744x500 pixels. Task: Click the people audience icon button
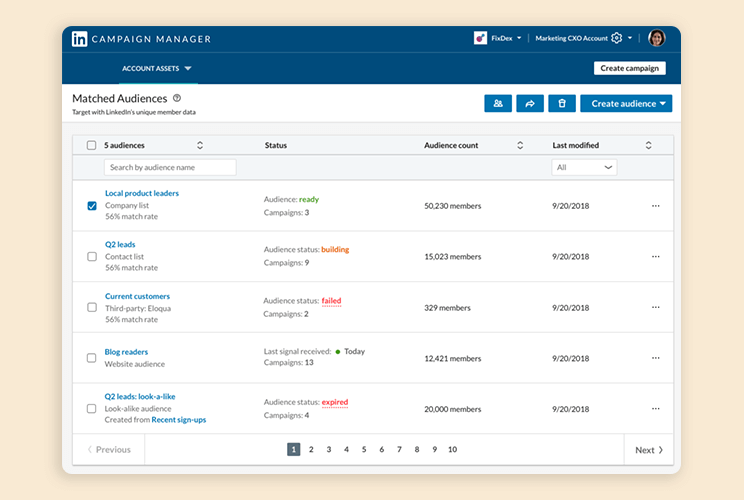click(498, 103)
